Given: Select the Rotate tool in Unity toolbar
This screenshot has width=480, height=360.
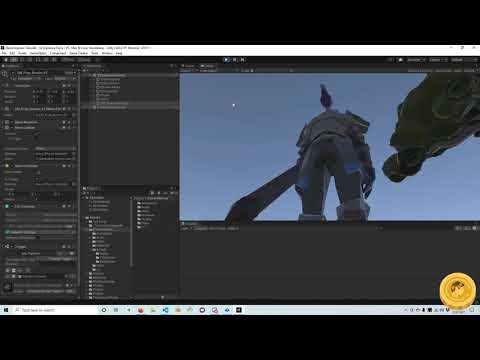Looking at the screenshot, I should (22, 60).
